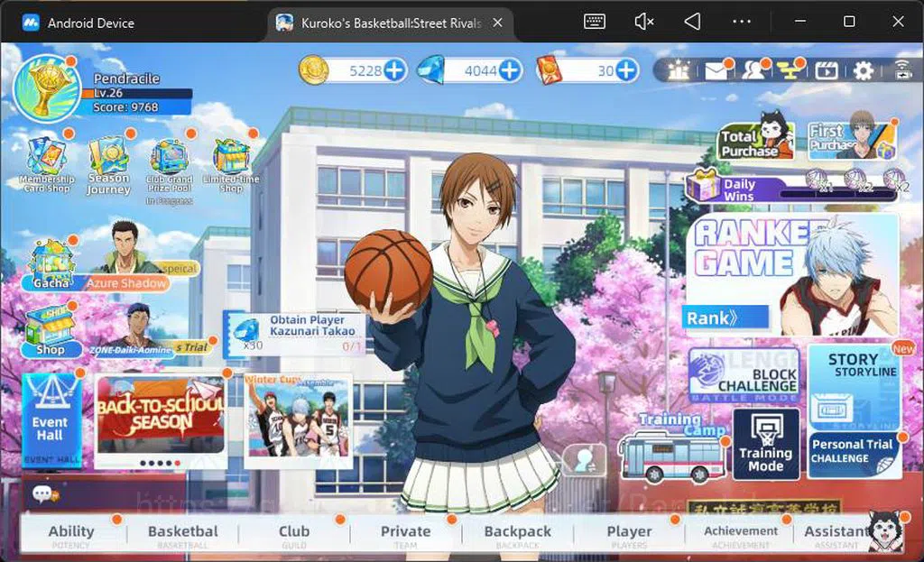Open the Limited-time Shop icon
The image size is (924, 562).
tap(231, 165)
